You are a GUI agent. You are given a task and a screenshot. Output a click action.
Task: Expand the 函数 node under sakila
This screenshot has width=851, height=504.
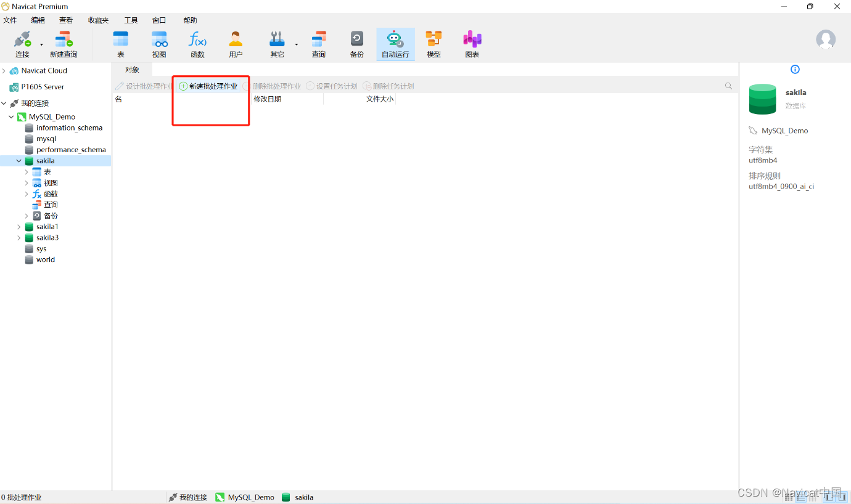[27, 194]
